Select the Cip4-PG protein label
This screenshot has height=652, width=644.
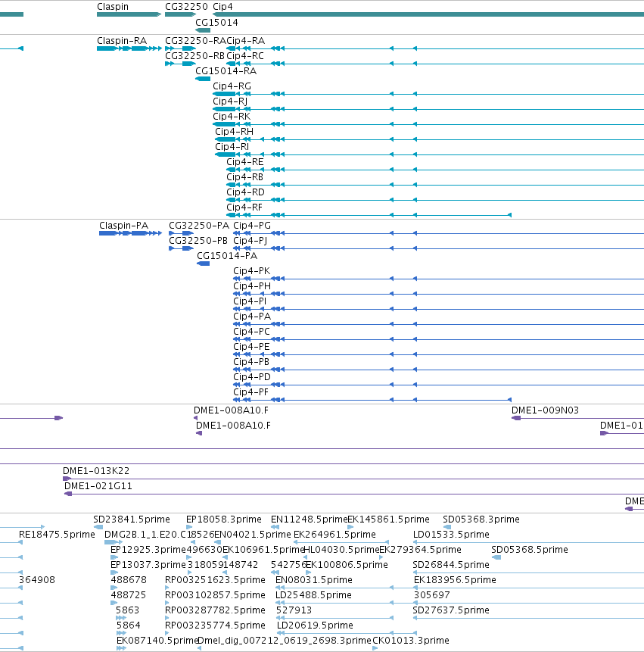point(252,226)
